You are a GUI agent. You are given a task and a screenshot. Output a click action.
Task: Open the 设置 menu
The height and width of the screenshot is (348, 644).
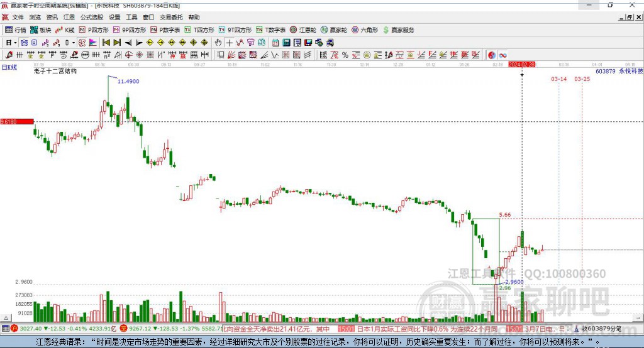click(x=114, y=17)
